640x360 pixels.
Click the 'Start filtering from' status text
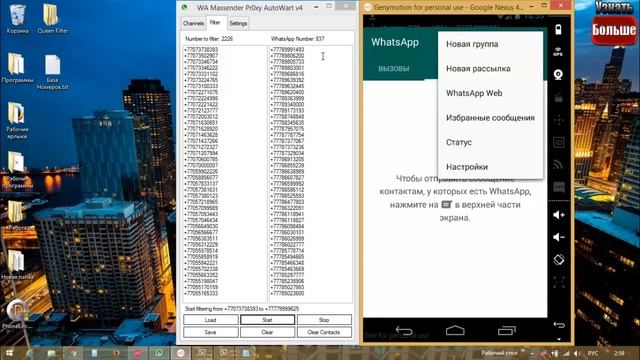[x=242, y=309]
